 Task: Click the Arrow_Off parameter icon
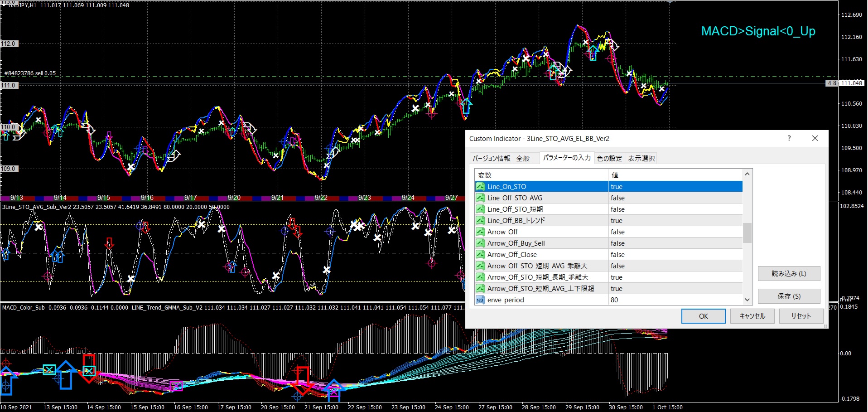click(480, 232)
